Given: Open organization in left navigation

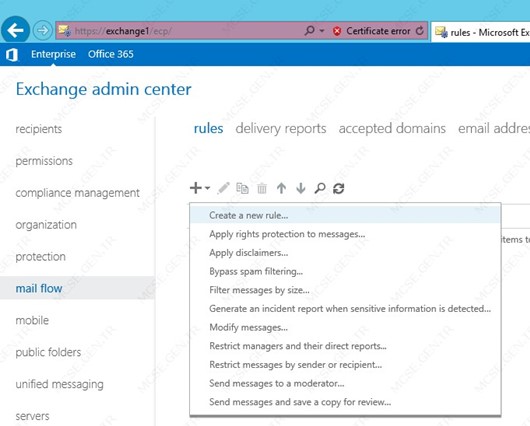Looking at the screenshot, I should click(x=46, y=225).
